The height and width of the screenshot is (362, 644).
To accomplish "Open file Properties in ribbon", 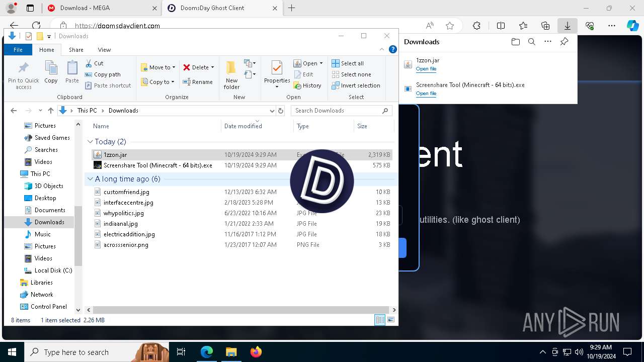I will coord(277,74).
